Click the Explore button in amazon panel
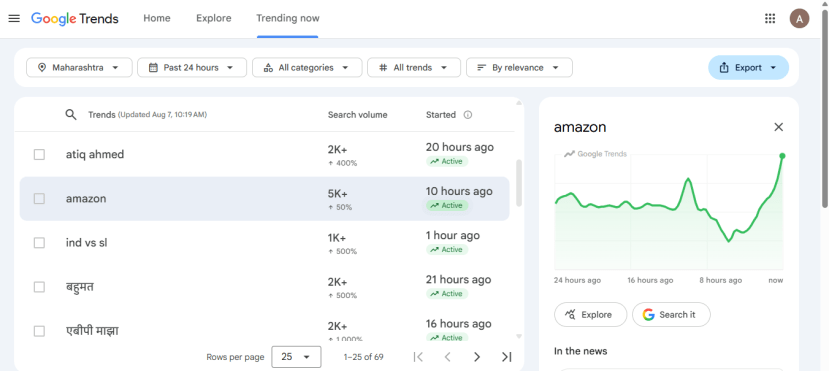This screenshot has width=829, height=371. [x=591, y=315]
